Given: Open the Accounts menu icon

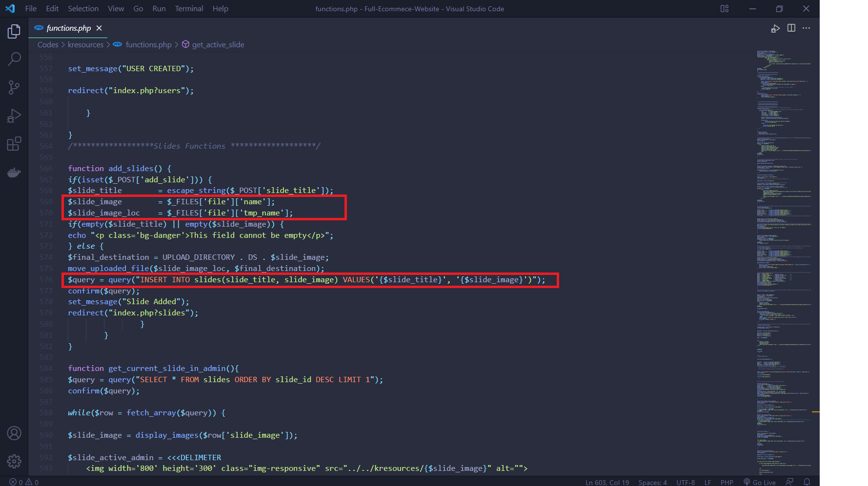Looking at the screenshot, I should pyautogui.click(x=14, y=433).
